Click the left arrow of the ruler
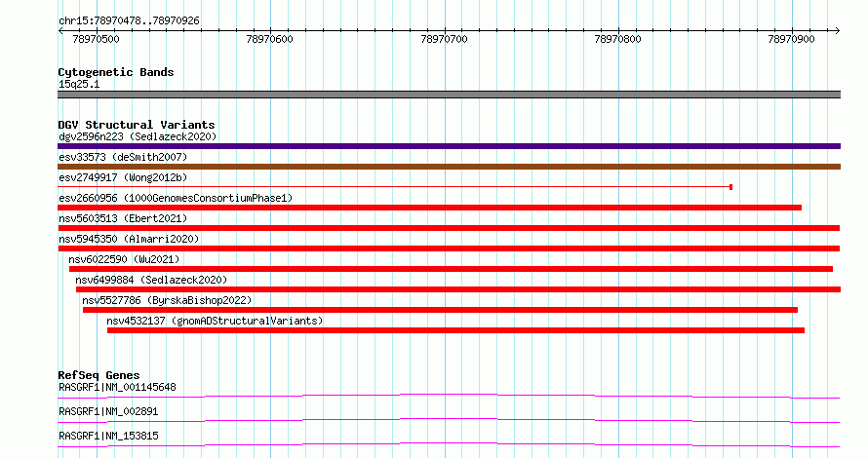The image size is (868, 458). coord(60,30)
